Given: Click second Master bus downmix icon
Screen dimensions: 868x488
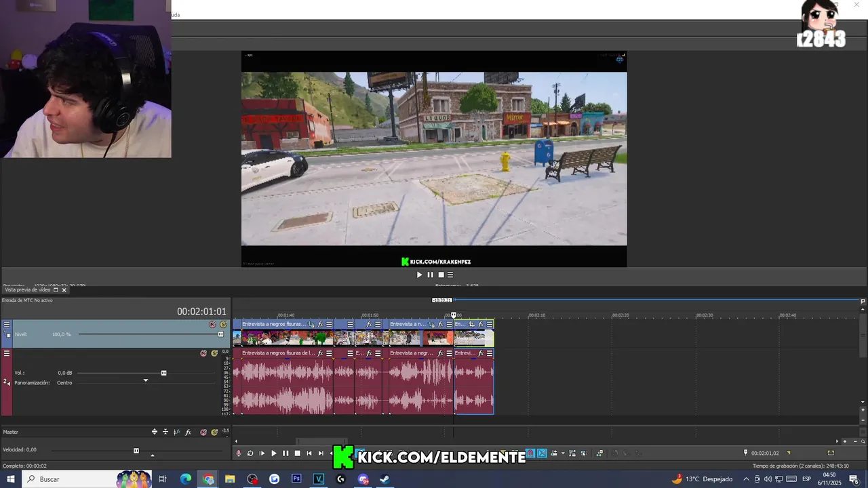Looking at the screenshot, I should tap(165, 432).
